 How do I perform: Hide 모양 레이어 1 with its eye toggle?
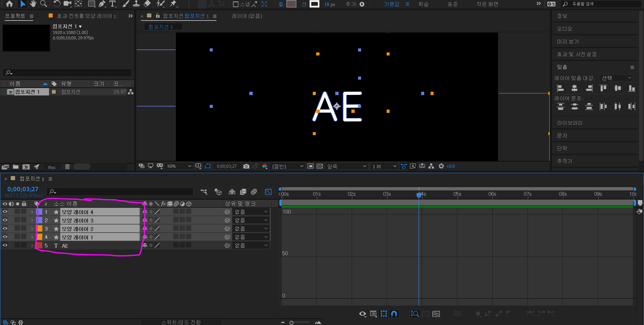[x=5, y=237]
